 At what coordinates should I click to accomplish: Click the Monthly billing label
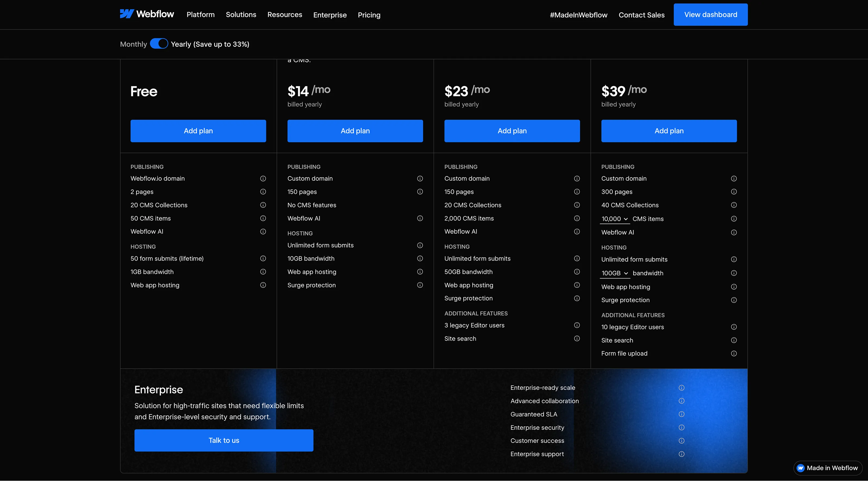(133, 44)
